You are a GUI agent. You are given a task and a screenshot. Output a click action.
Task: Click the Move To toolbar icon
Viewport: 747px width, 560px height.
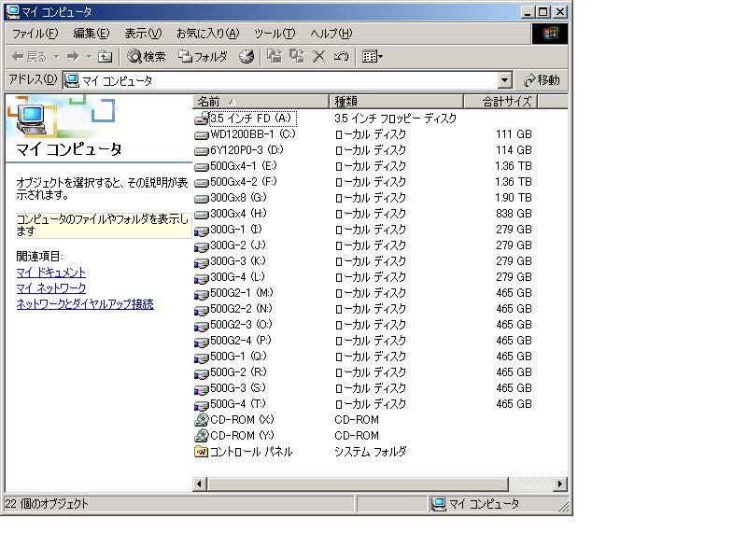coord(274,57)
